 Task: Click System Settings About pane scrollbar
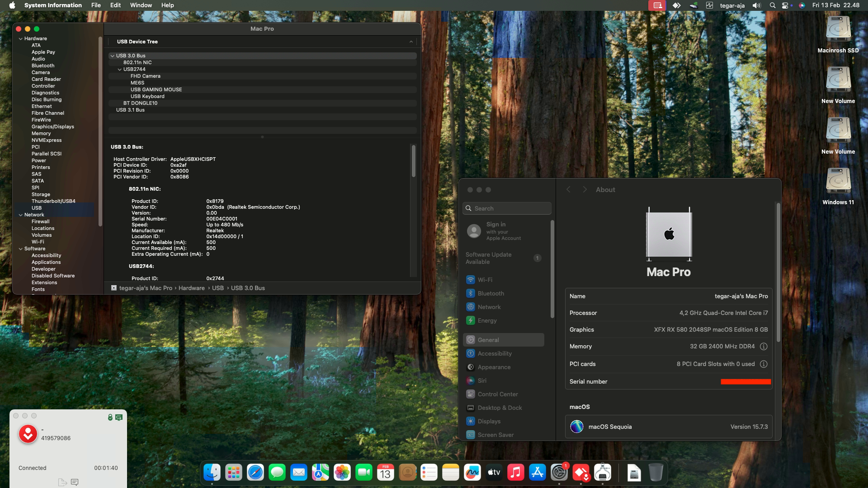click(778, 272)
